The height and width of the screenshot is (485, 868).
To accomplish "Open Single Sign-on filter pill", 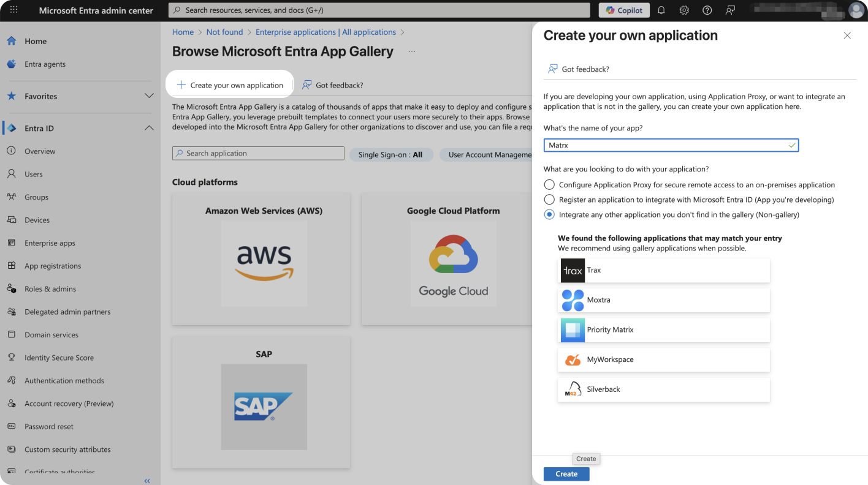I will [390, 155].
